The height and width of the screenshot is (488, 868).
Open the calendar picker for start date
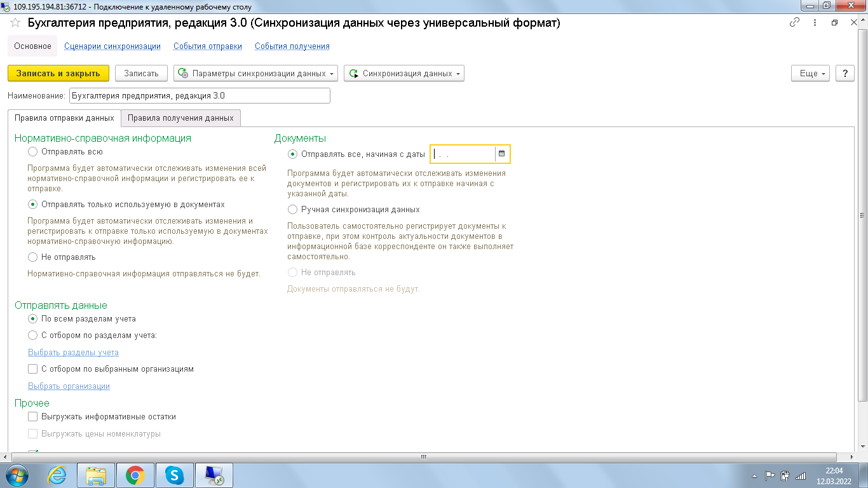coord(501,154)
